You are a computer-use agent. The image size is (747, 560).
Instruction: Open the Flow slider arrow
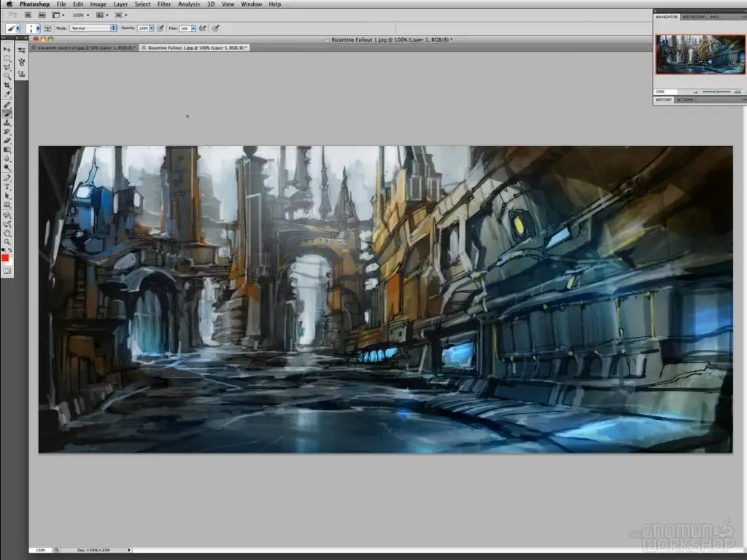(193, 28)
